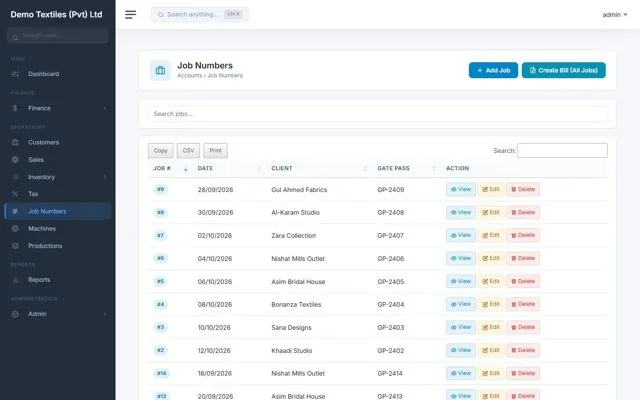
Task: Click the Print button
Action: pos(216,151)
